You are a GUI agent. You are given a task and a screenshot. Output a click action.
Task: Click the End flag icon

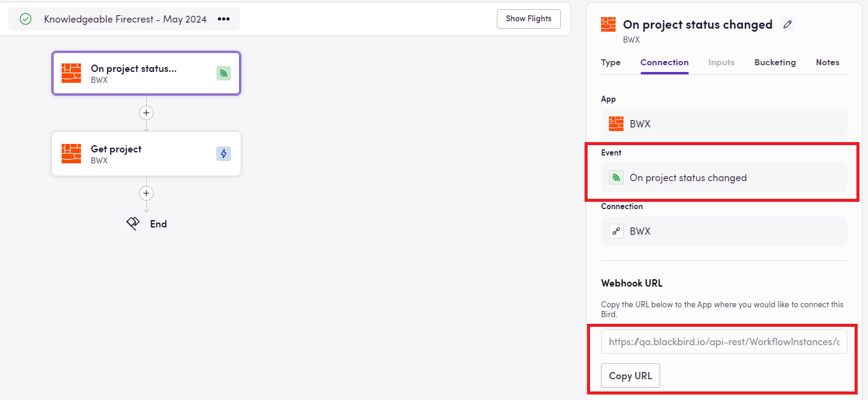(x=133, y=224)
